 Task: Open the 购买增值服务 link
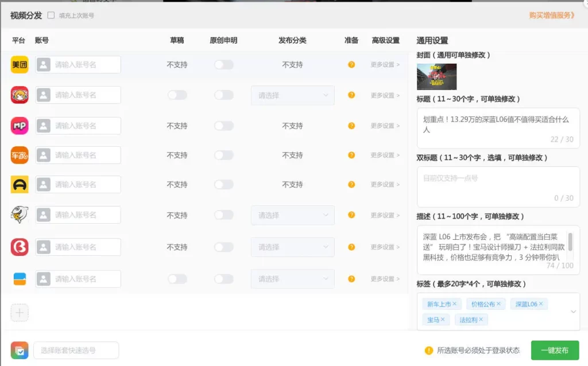[x=551, y=15]
